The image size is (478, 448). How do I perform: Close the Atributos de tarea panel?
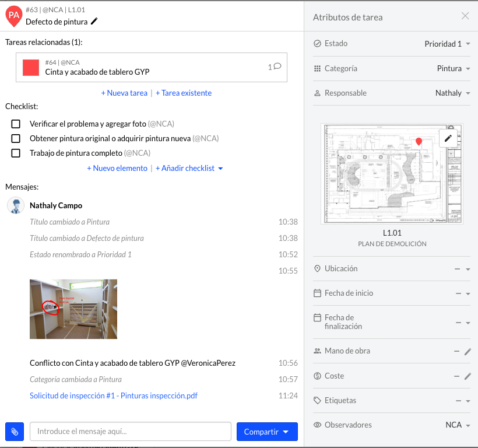click(x=465, y=16)
